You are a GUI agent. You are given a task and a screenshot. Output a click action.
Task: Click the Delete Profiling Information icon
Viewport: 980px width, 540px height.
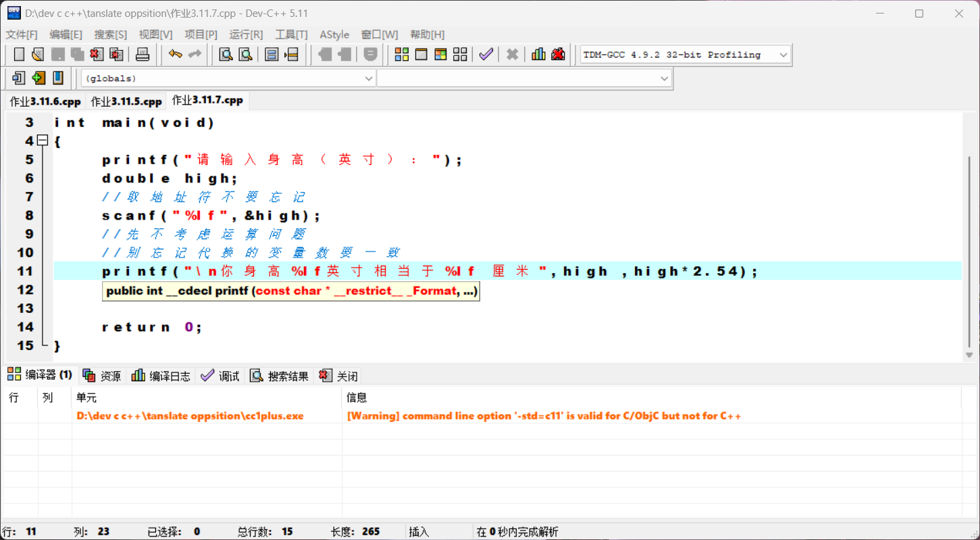(x=558, y=55)
